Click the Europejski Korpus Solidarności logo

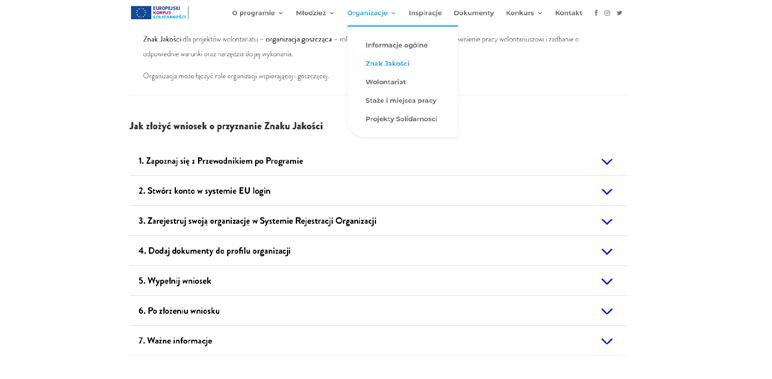coord(160,12)
